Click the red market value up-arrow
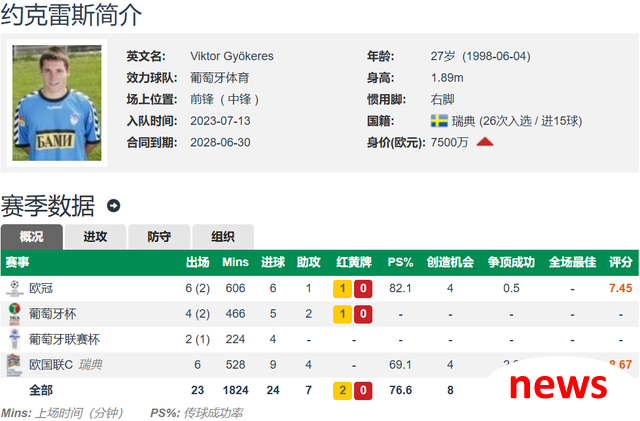 click(485, 142)
